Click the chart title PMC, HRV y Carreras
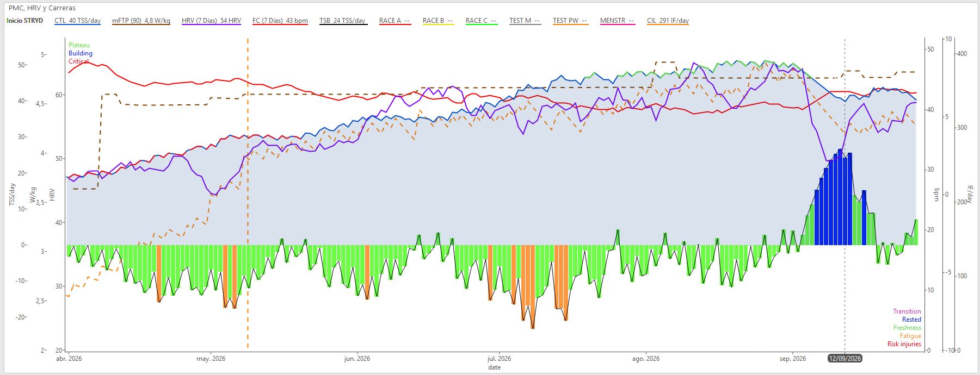The width and height of the screenshot is (980, 375). point(42,8)
